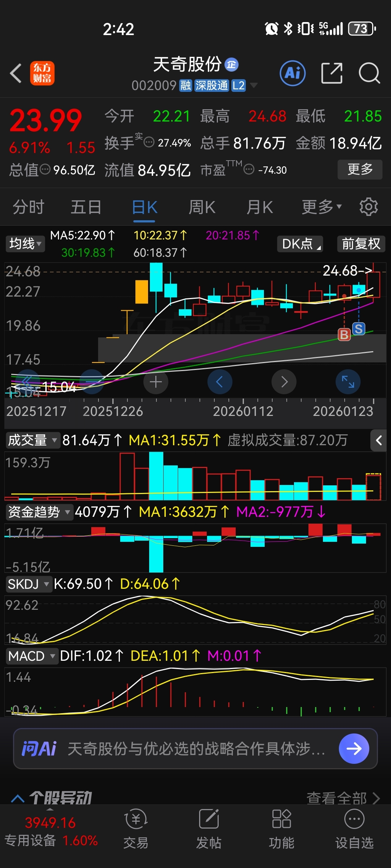Open DK点 selector
The width and height of the screenshot is (391, 868).
[300, 244]
